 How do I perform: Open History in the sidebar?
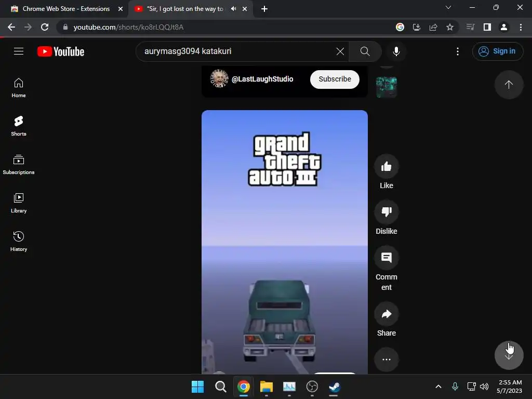[19, 241]
